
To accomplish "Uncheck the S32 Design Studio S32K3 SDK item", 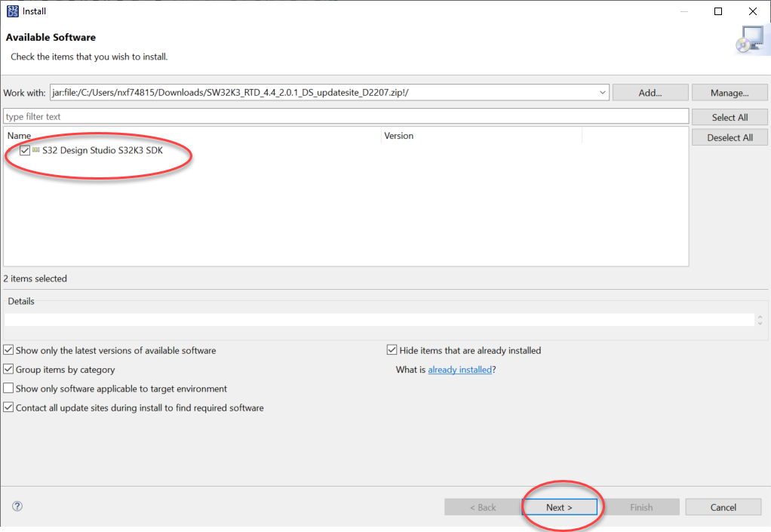I will 25,150.
